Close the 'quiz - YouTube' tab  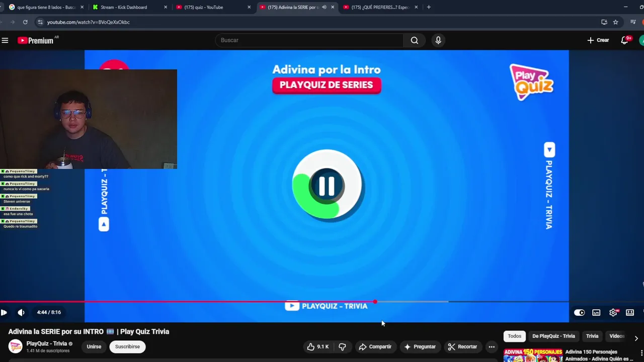pos(249,7)
